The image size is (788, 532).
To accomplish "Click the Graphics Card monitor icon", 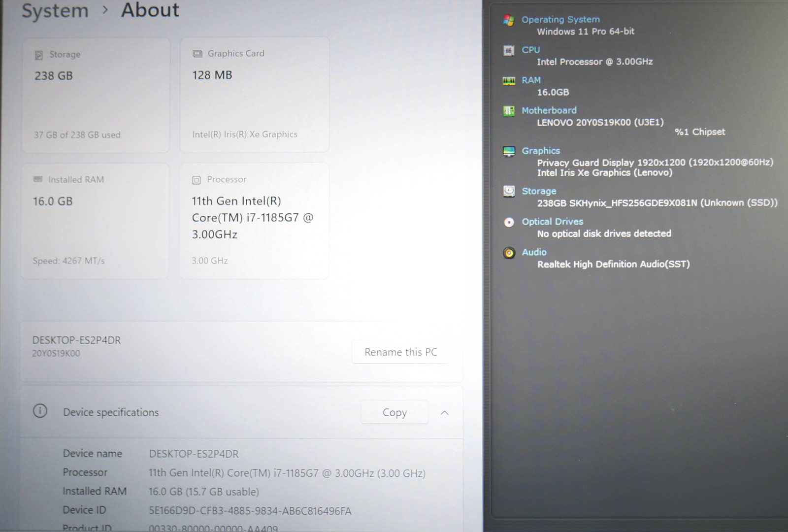I will [x=197, y=54].
